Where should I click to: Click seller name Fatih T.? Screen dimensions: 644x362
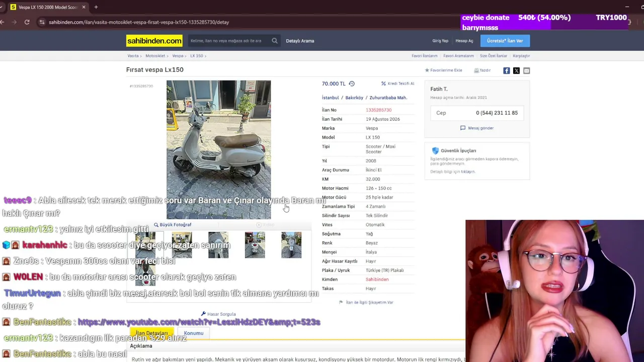(439, 89)
